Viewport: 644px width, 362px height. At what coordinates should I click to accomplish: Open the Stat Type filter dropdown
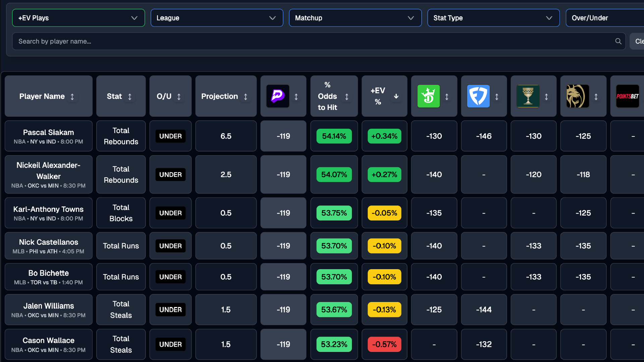(x=493, y=18)
